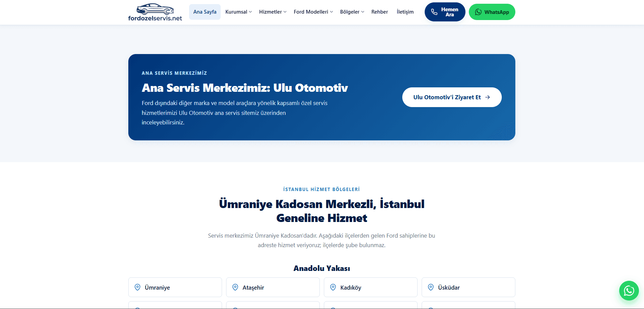Image resolution: width=644 pixels, height=309 pixels.
Task: Click the map pin icon beside Ataşehir
Action: pos(235,287)
